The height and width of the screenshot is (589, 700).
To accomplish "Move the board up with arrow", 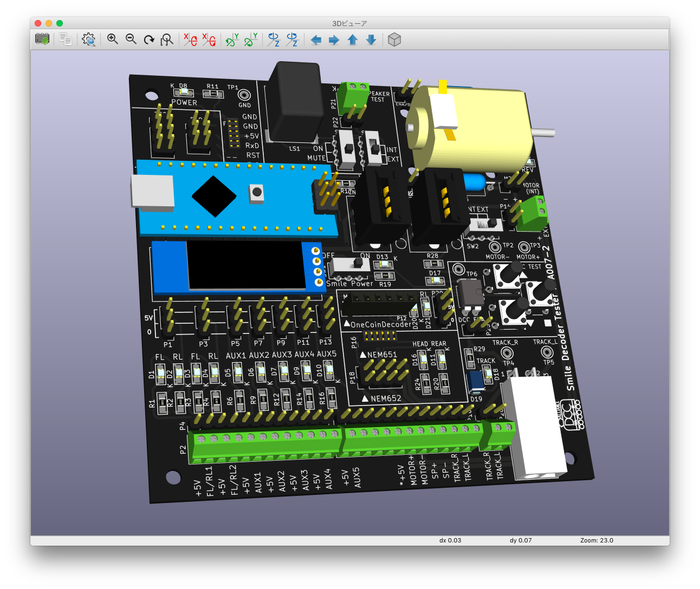I will coord(353,40).
